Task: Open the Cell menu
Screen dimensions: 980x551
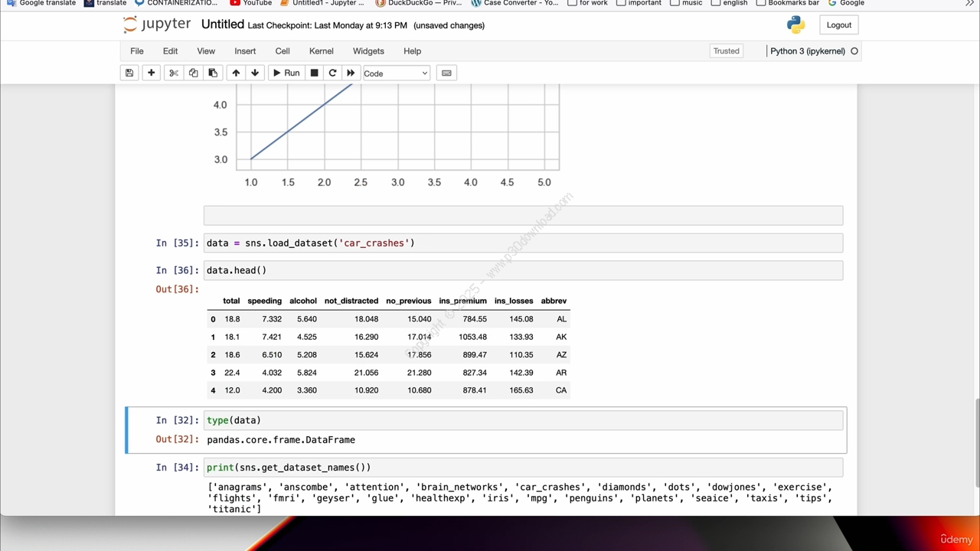Action: click(x=283, y=51)
